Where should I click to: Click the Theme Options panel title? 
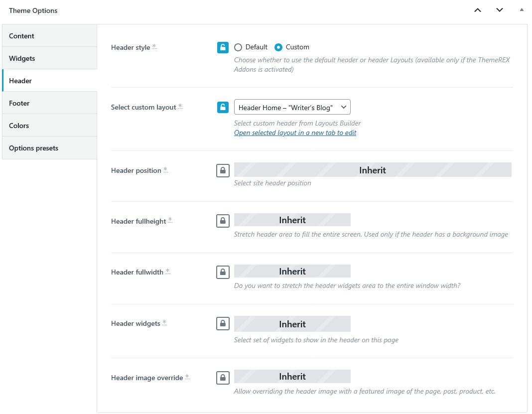coord(33,10)
